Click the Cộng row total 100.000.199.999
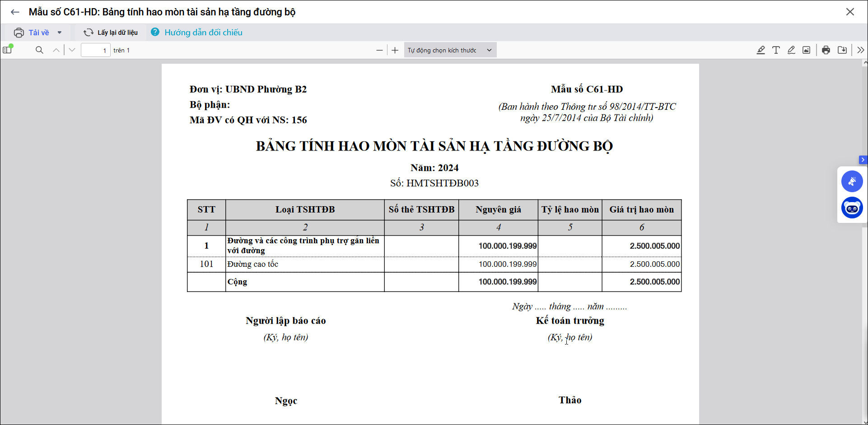 508,282
